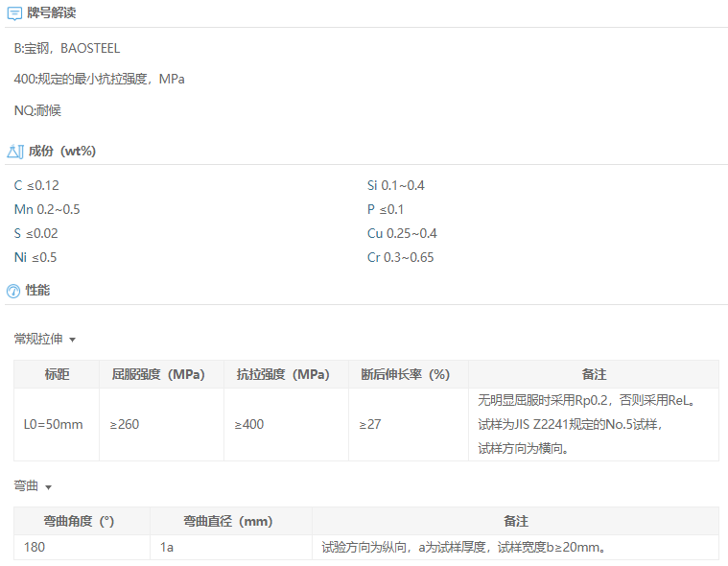The width and height of the screenshot is (728, 566).
Task: Click the ≥260 yield strength cell
Action: pos(161,424)
